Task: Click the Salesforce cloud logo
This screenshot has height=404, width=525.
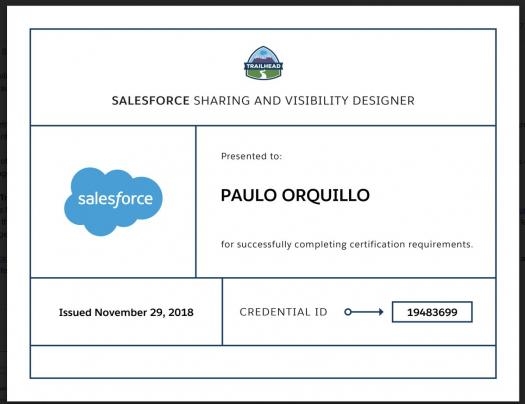Action: pos(114,201)
